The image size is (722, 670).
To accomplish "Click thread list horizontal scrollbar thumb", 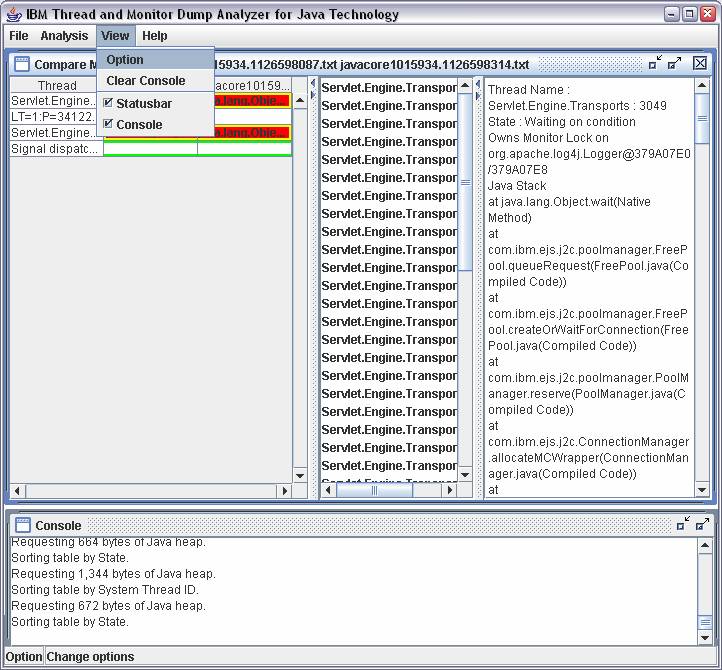I will click(x=374, y=490).
